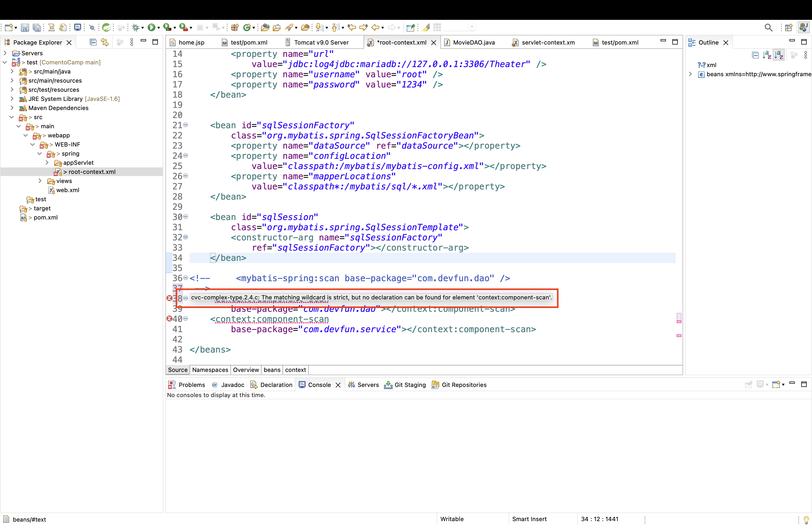812x527 pixels.
Task: Select web.xml in Package Explorer
Action: coord(68,190)
